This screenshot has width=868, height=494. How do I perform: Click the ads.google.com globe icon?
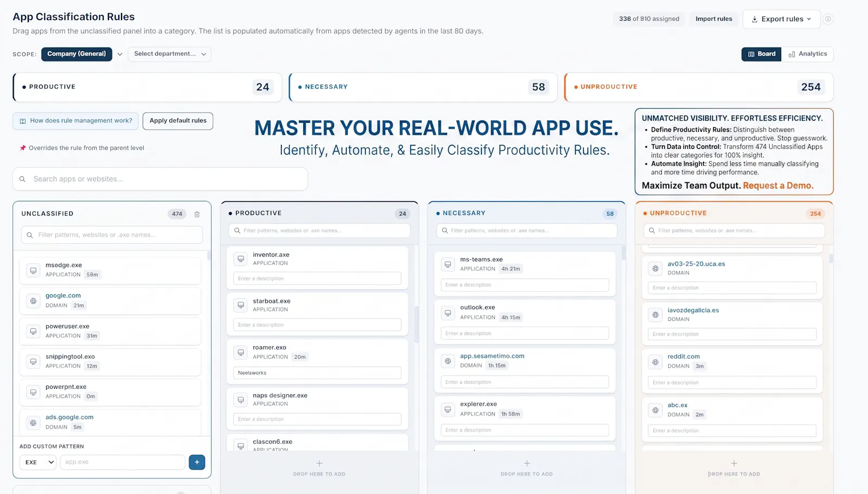(x=33, y=422)
